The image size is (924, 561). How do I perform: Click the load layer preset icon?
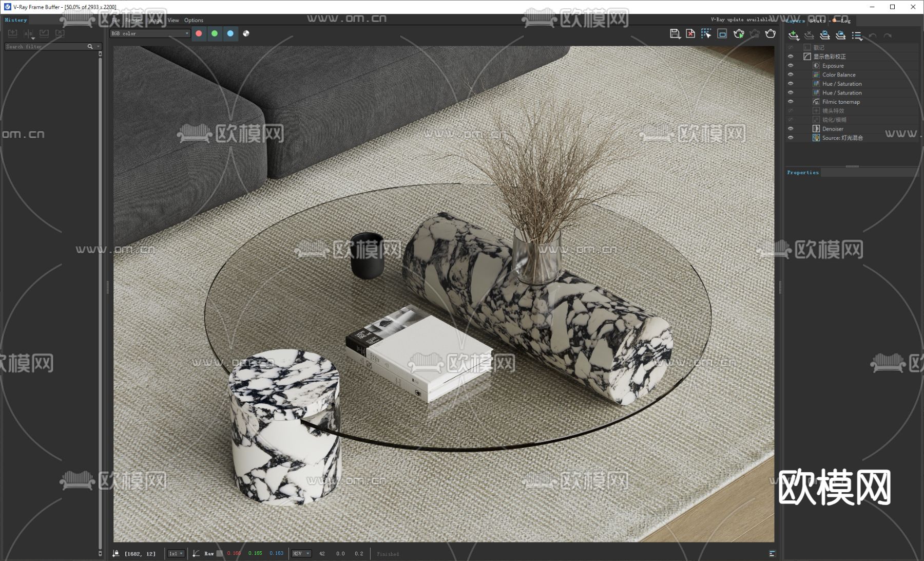pyautogui.click(x=840, y=35)
